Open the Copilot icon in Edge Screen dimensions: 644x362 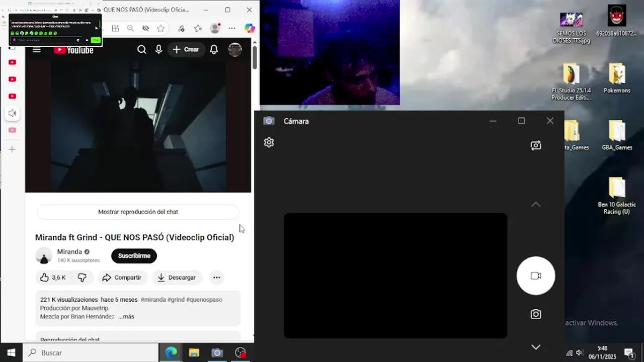coord(250,29)
